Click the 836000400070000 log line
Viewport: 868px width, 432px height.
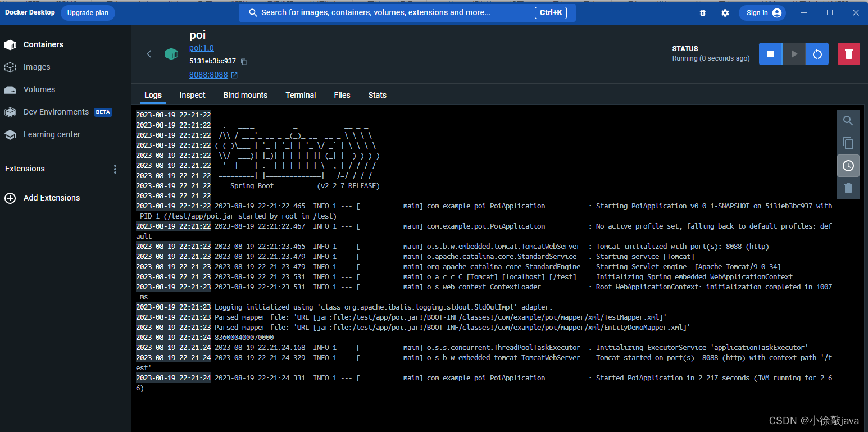205,338
